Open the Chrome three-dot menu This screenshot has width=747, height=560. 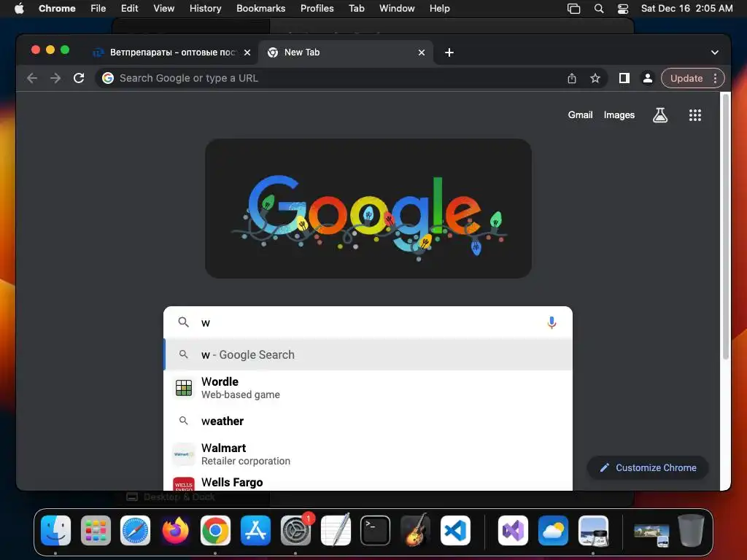(x=715, y=78)
